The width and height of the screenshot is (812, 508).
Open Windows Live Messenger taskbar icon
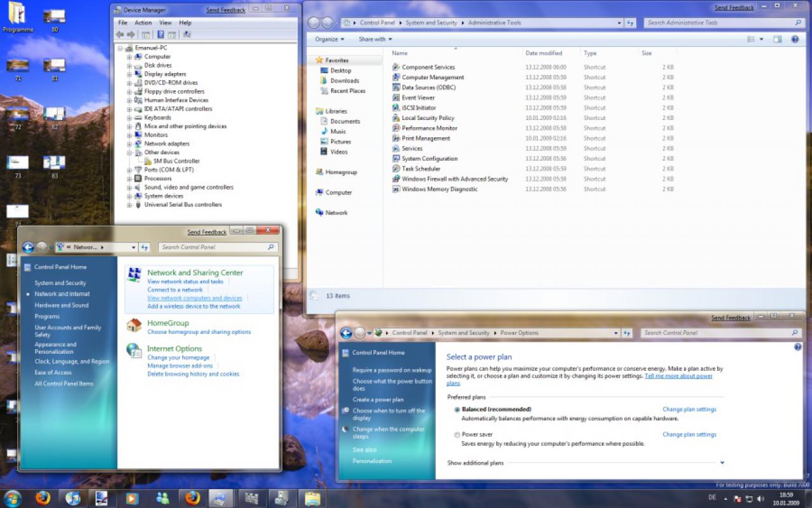tap(162, 498)
